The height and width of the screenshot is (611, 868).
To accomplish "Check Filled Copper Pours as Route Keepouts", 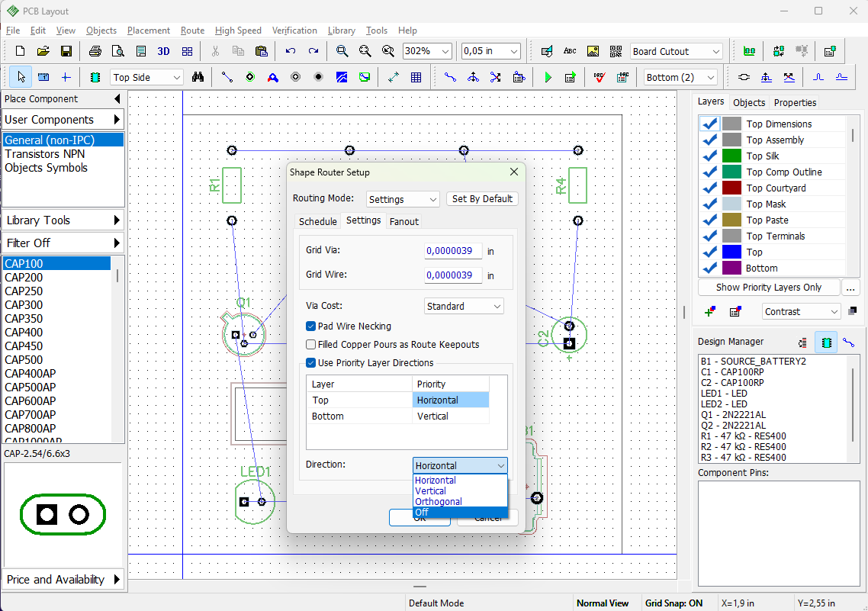I will coord(310,345).
